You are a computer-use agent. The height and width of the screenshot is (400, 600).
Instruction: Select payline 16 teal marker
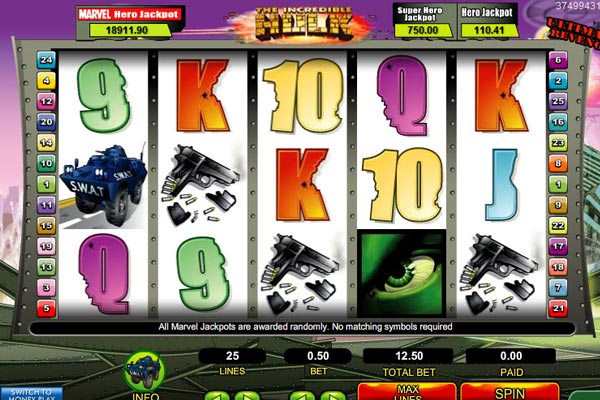pyautogui.click(x=558, y=122)
